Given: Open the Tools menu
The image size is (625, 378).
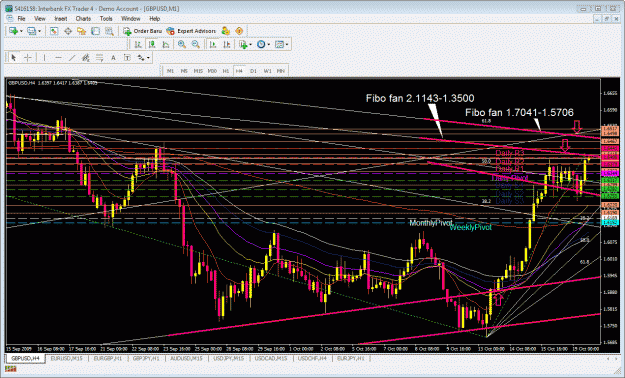Looking at the screenshot, I should point(106,18).
